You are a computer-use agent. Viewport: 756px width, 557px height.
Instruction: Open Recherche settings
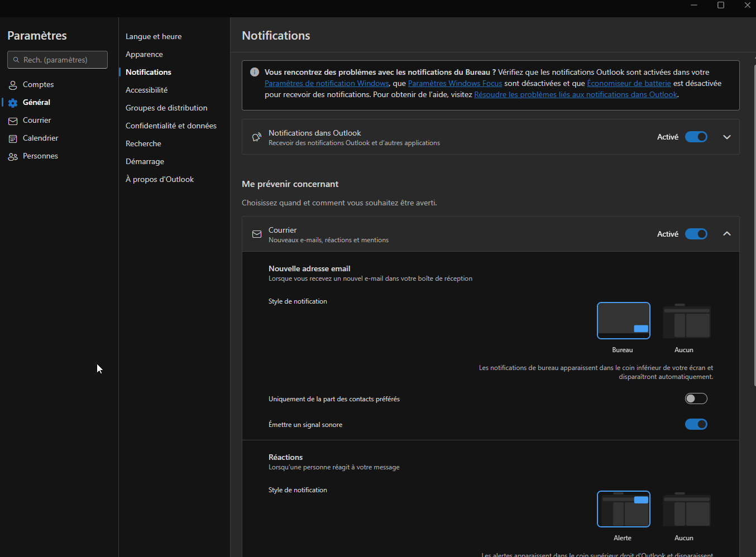coord(143,143)
